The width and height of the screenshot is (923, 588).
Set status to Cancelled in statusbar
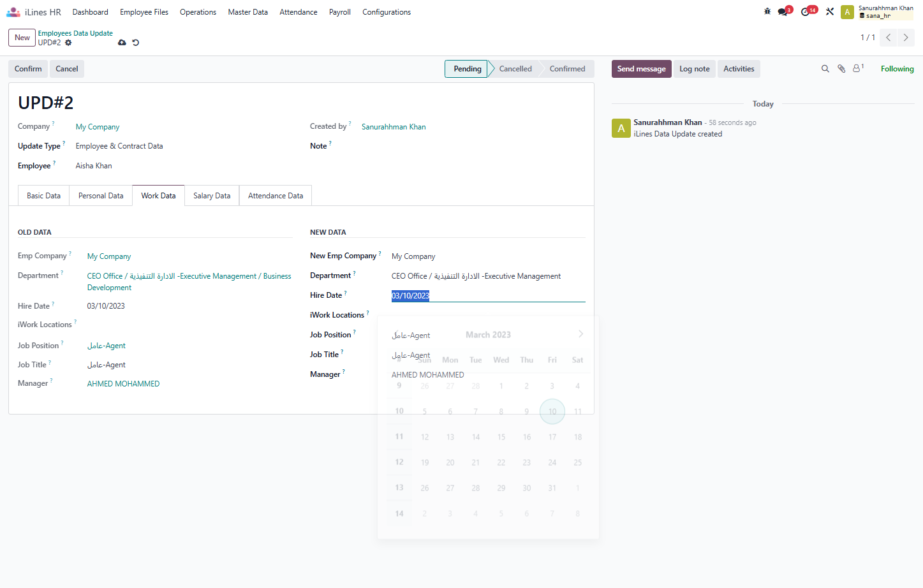515,69
